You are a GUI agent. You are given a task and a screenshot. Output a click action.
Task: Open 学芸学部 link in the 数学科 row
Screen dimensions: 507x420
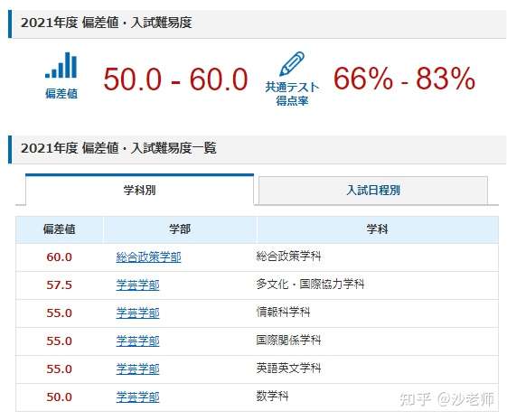137,397
